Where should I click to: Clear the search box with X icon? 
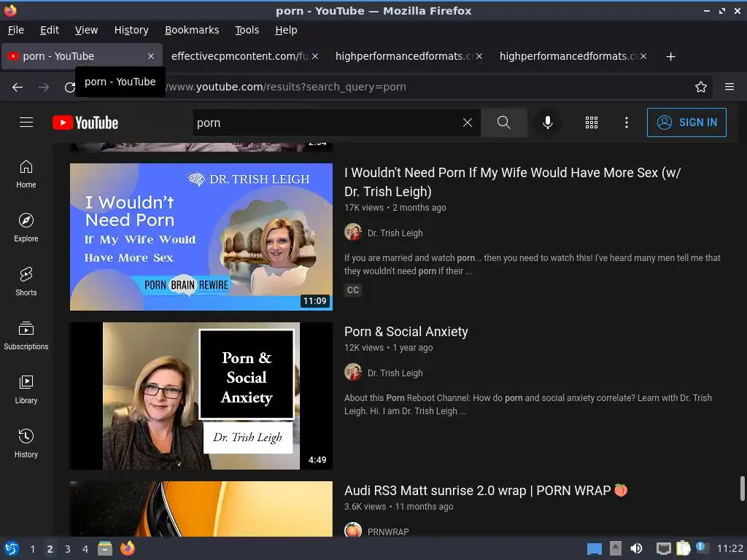point(468,122)
